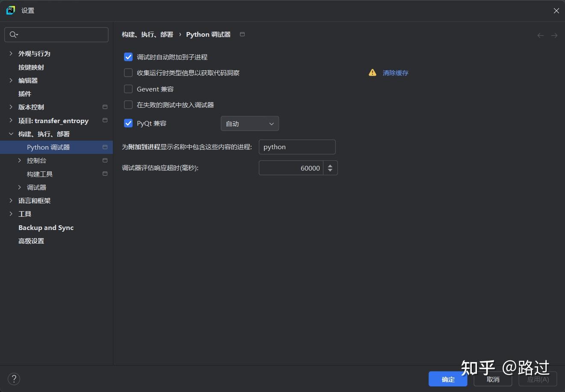Image resolution: width=565 pixels, height=392 pixels.
Task: Collapse the 构建、执行、部署 section
Action: [11, 134]
